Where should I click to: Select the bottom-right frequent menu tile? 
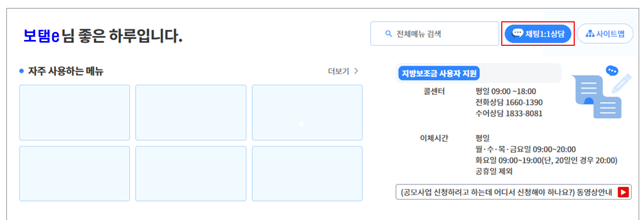tap(307, 174)
